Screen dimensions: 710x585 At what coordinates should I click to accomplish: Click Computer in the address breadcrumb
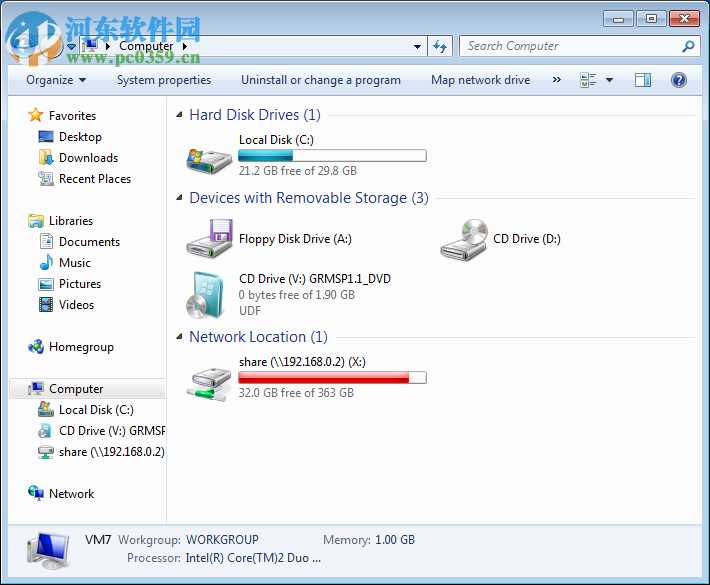click(x=146, y=46)
